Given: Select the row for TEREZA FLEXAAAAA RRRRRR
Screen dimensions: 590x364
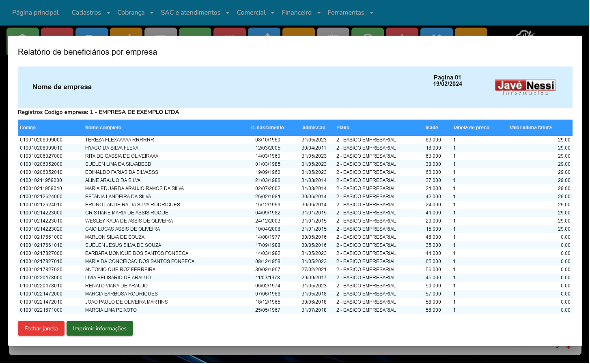Looking at the screenshot, I should pos(120,140).
